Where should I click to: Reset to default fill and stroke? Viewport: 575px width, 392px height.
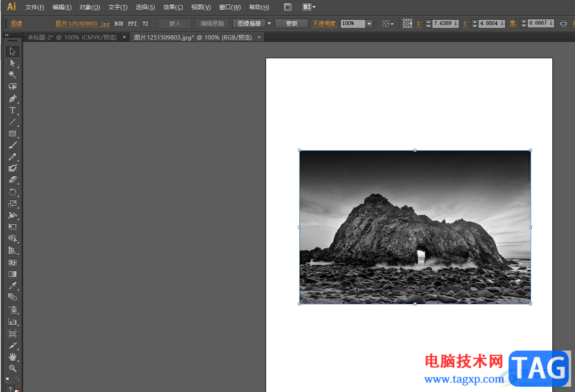click(x=8, y=379)
